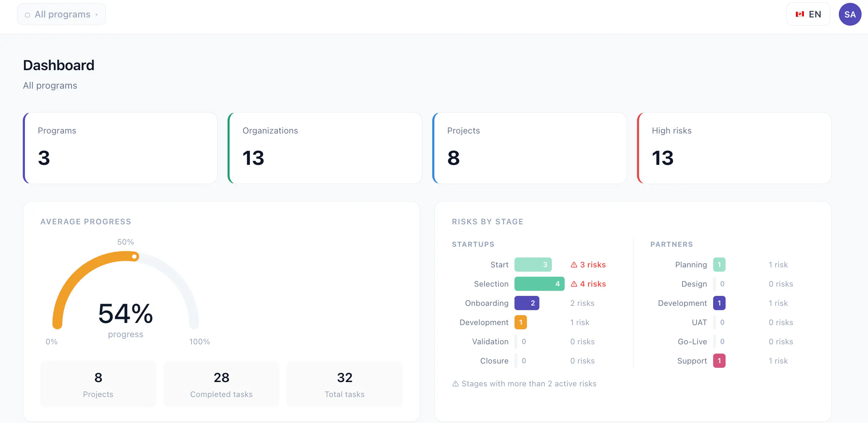Image resolution: width=868 pixels, height=423 pixels.
Task: Open the High risks stat card
Action: coord(734,148)
